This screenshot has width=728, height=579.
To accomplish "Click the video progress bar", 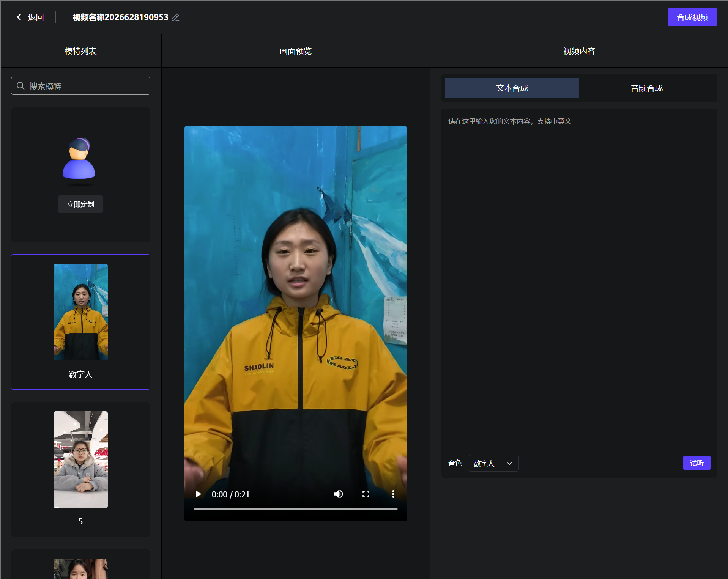I will pos(295,509).
